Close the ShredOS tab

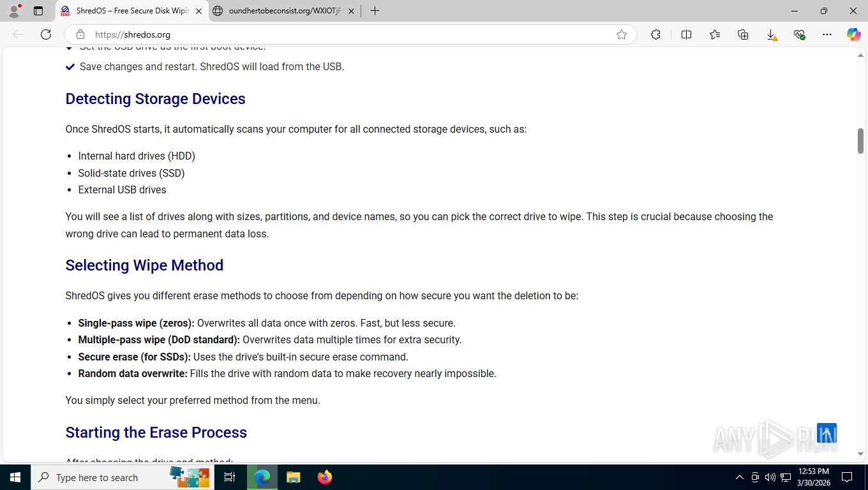(x=198, y=11)
